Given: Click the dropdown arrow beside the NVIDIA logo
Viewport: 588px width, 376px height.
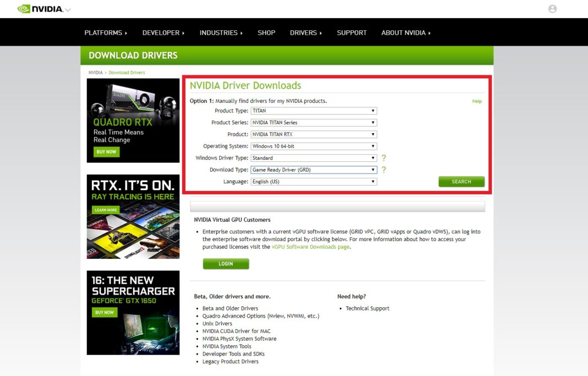Looking at the screenshot, I should click(x=68, y=10).
